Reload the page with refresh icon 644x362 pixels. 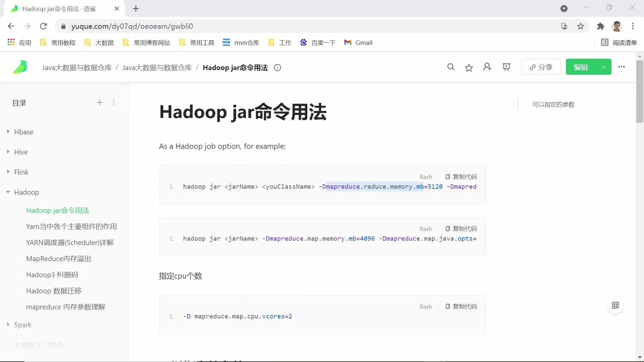coord(43,26)
